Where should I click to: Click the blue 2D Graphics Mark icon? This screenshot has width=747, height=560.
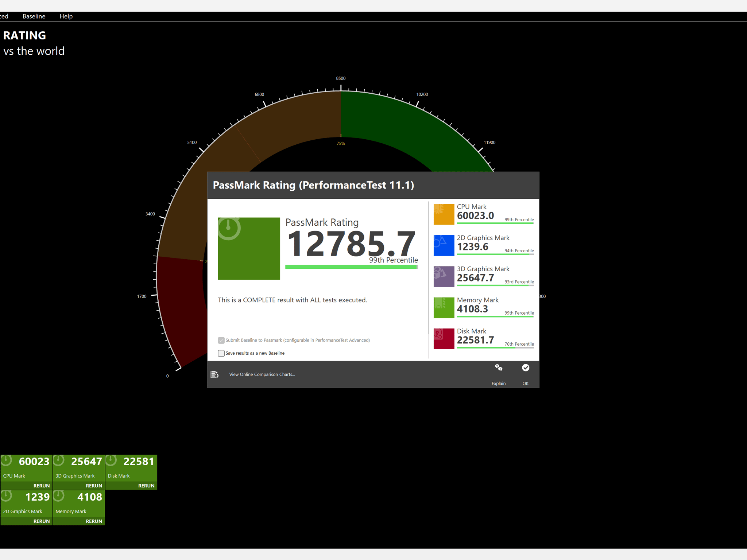click(x=444, y=245)
